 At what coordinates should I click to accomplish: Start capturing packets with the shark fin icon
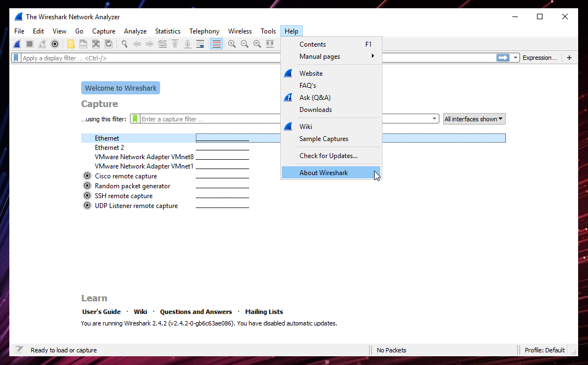pos(17,44)
